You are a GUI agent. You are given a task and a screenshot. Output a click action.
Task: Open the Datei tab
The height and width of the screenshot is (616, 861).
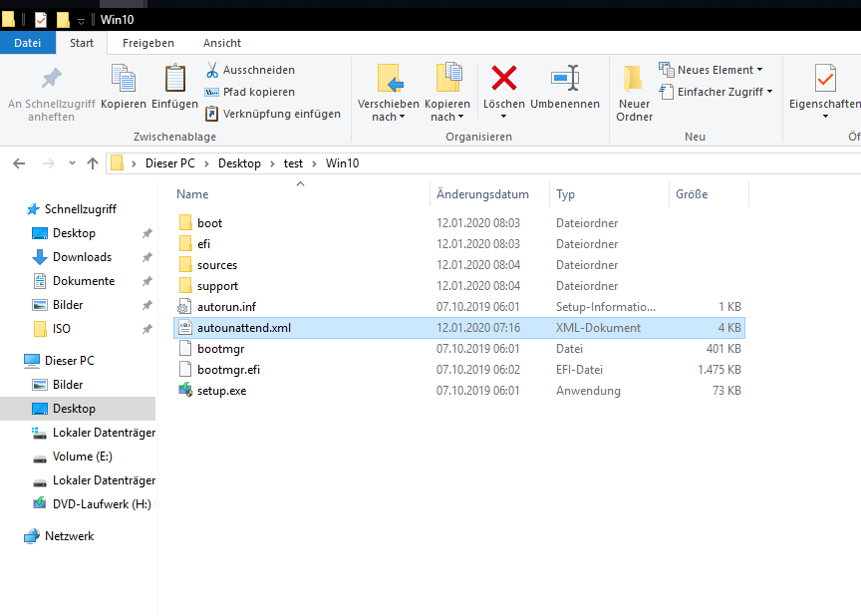coord(28,43)
